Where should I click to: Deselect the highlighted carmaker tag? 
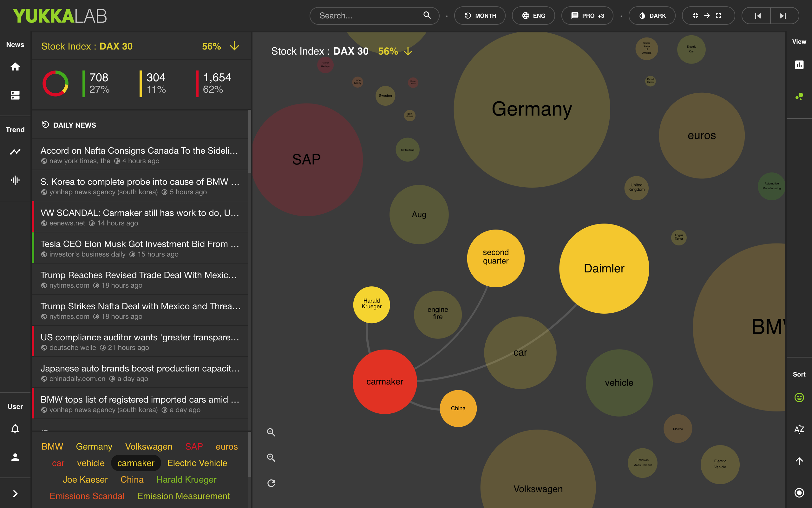coord(136,463)
